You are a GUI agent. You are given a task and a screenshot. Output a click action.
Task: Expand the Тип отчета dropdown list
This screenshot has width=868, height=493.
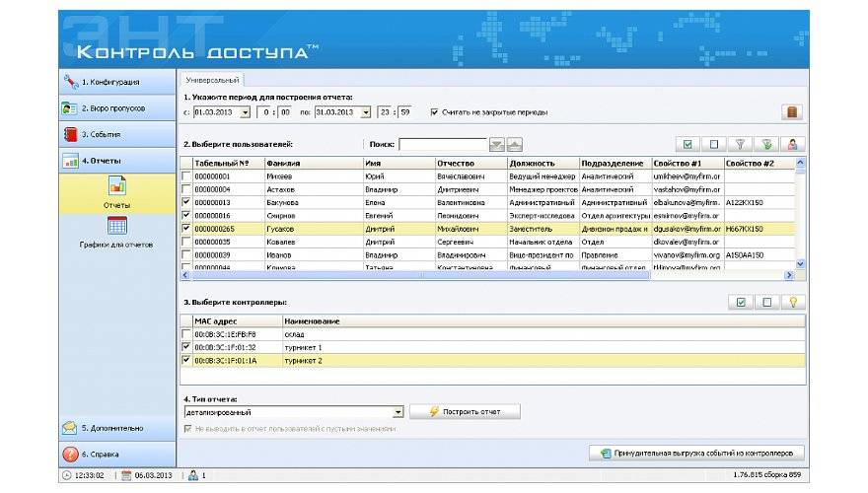(398, 412)
